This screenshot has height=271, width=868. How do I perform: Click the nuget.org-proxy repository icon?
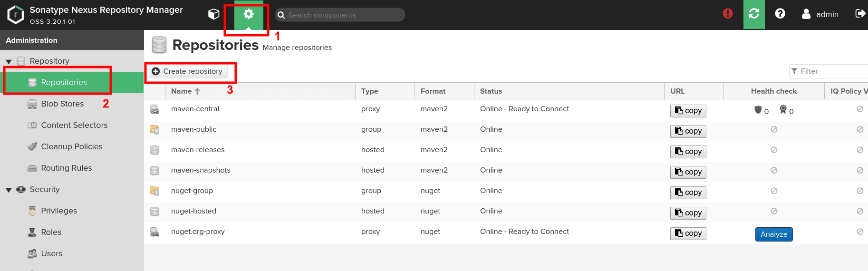pyautogui.click(x=154, y=232)
